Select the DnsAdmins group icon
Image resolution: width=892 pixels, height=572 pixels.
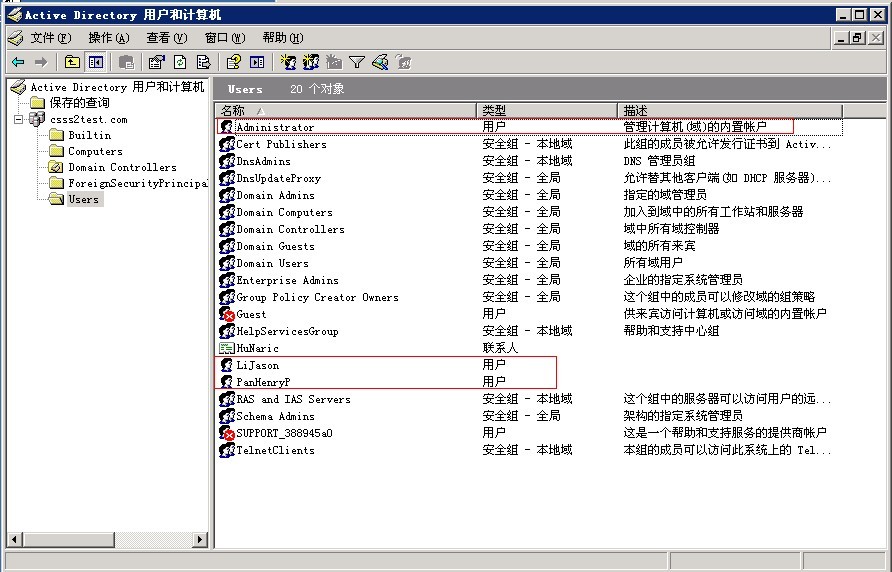[226, 161]
